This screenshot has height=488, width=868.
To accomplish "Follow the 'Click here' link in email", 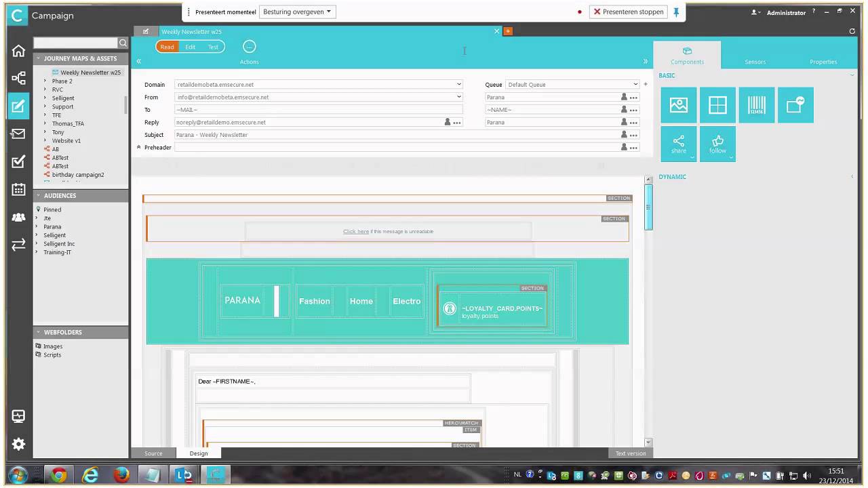I will [x=356, y=231].
